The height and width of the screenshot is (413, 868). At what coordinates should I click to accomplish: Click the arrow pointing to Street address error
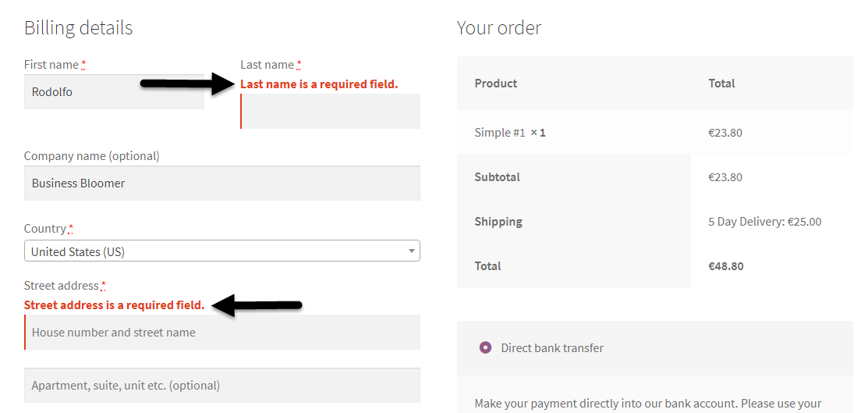coord(257,305)
